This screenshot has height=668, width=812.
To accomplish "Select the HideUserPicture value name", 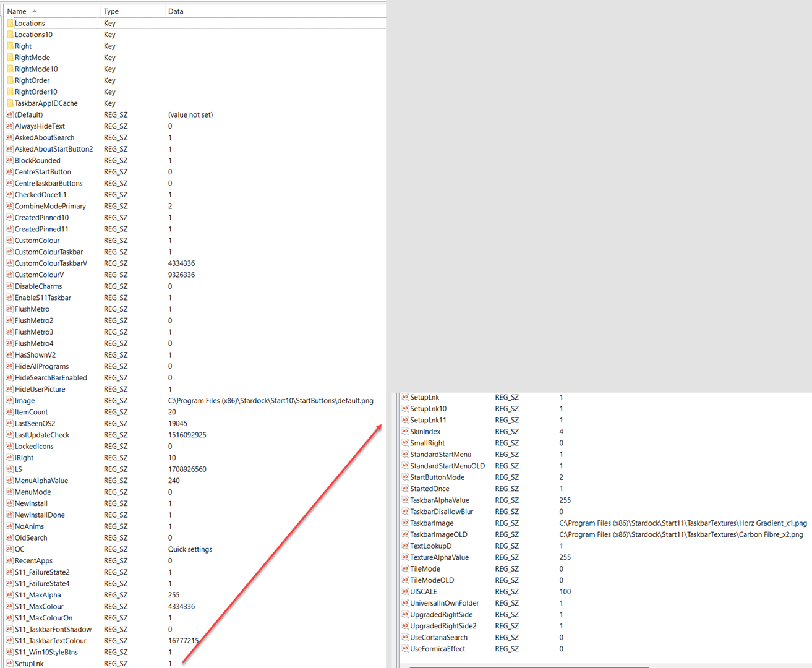I will tap(40, 390).
